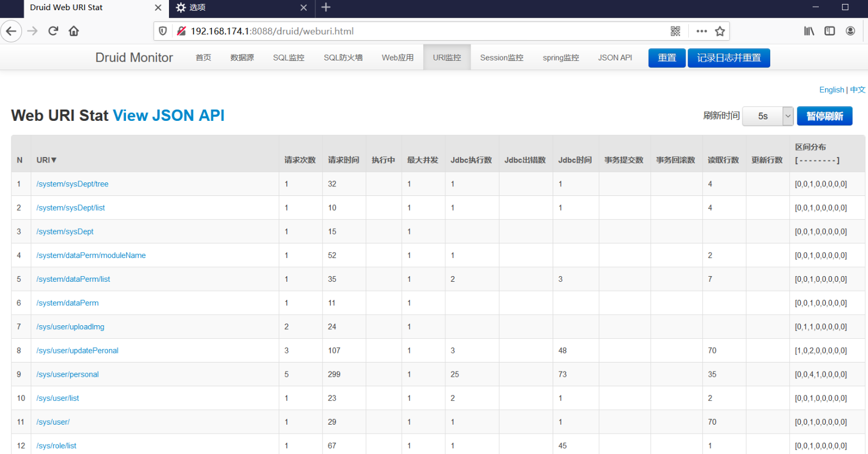Sort by Jdbc出错数 column header
The image size is (868, 454).
pyautogui.click(x=525, y=160)
